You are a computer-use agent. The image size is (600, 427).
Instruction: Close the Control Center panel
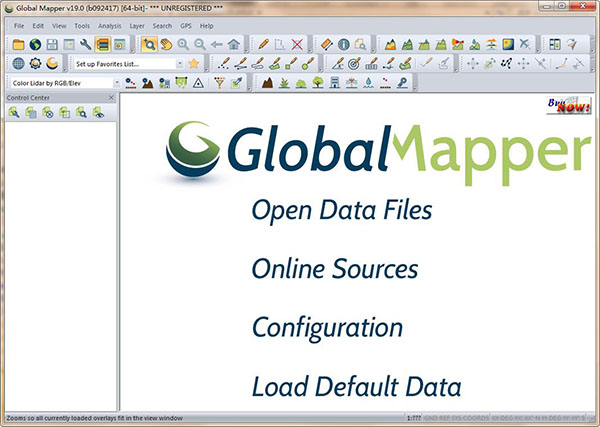(111, 98)
